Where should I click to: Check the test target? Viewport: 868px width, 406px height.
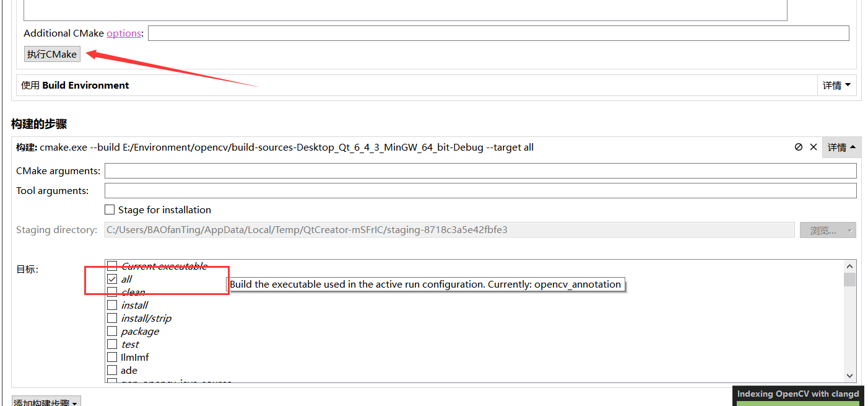[112, 344]
